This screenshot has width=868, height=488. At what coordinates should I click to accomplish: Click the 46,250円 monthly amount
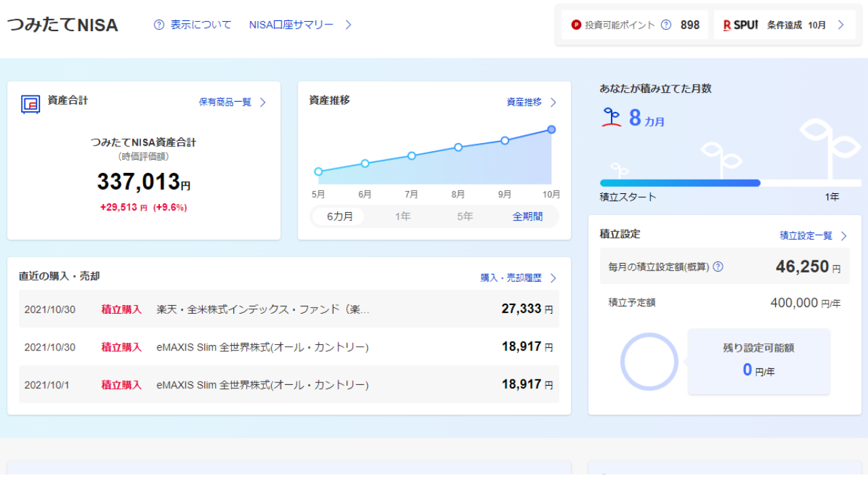(808, 267)
